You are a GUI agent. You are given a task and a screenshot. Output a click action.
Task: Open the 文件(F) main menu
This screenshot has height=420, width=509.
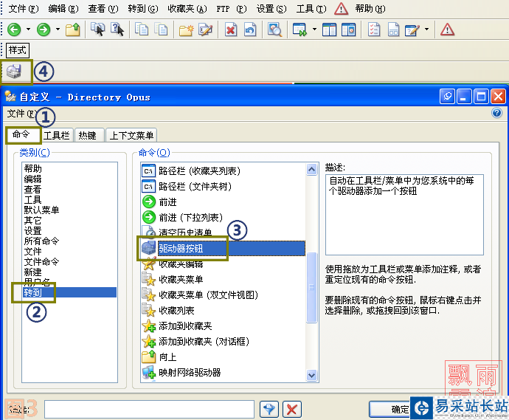pyautogui.click(x=24, y=9)
